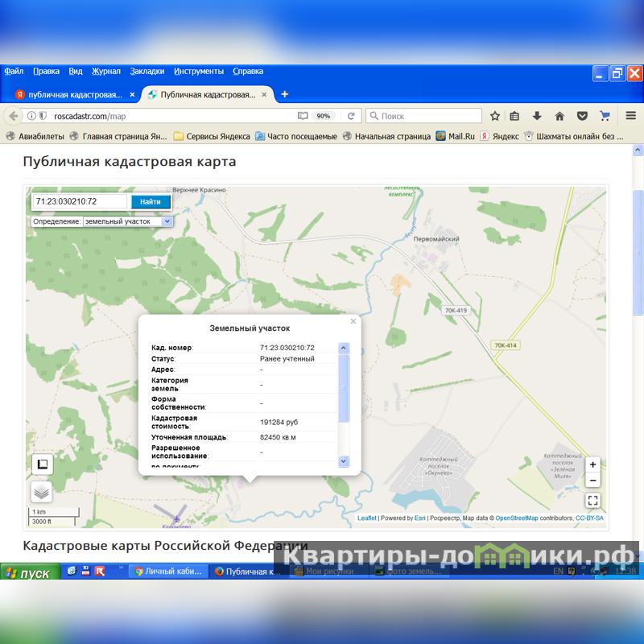Switch to first Публичная кадастровая tab

[x=74, y=94]
